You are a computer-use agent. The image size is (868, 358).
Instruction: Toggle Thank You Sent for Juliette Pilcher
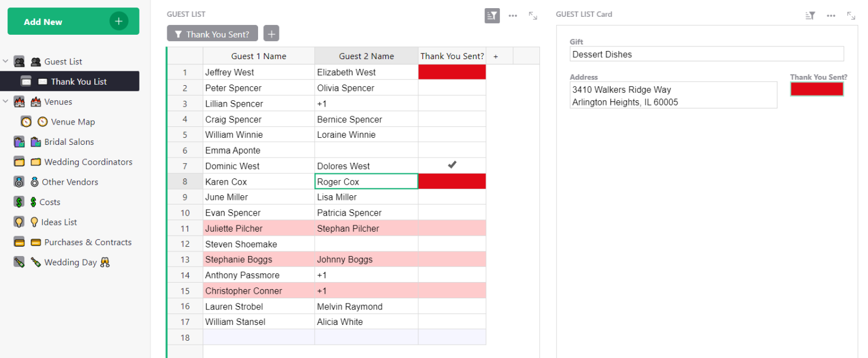(x=452, y=228)
